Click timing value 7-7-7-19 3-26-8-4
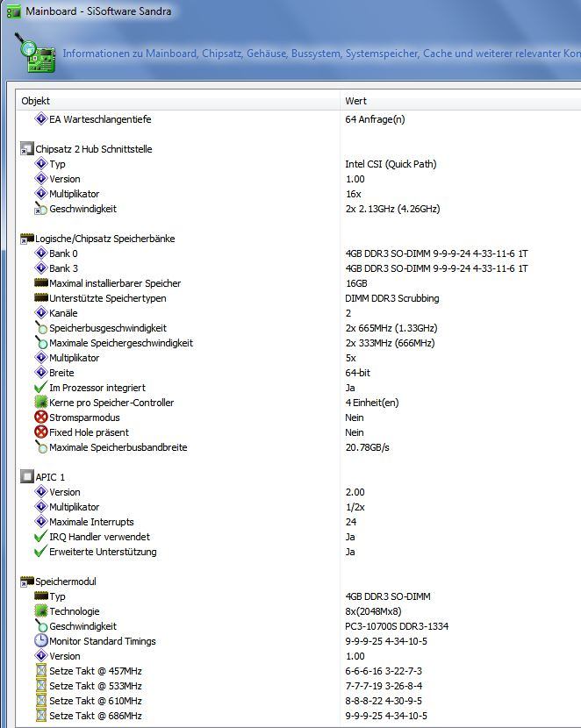This screenshot has height=728, width=581. (x=384, y=686)
